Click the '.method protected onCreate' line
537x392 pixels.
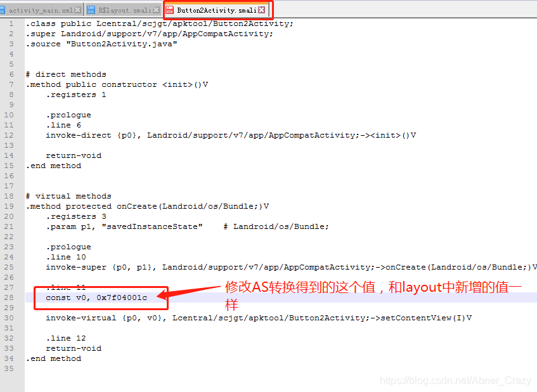[147, 206]
